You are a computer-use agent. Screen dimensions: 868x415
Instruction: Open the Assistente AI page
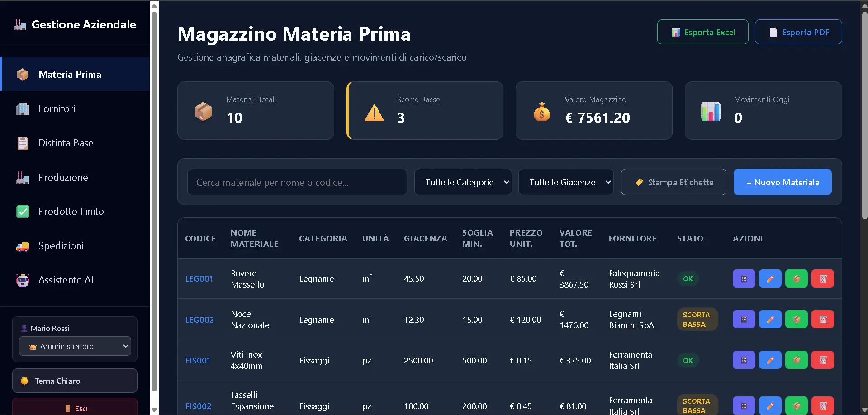(x=75, y=280)
